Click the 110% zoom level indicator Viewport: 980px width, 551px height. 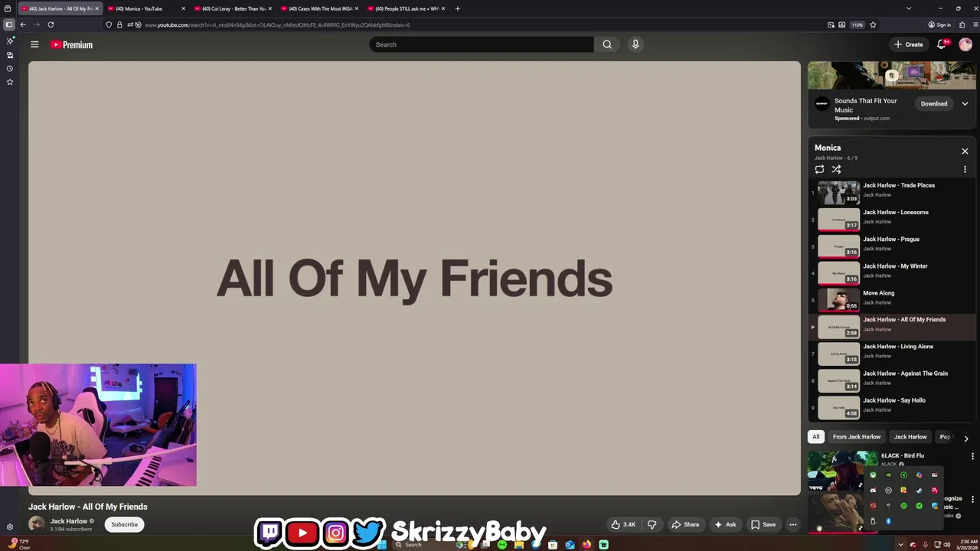click(857, 24)
